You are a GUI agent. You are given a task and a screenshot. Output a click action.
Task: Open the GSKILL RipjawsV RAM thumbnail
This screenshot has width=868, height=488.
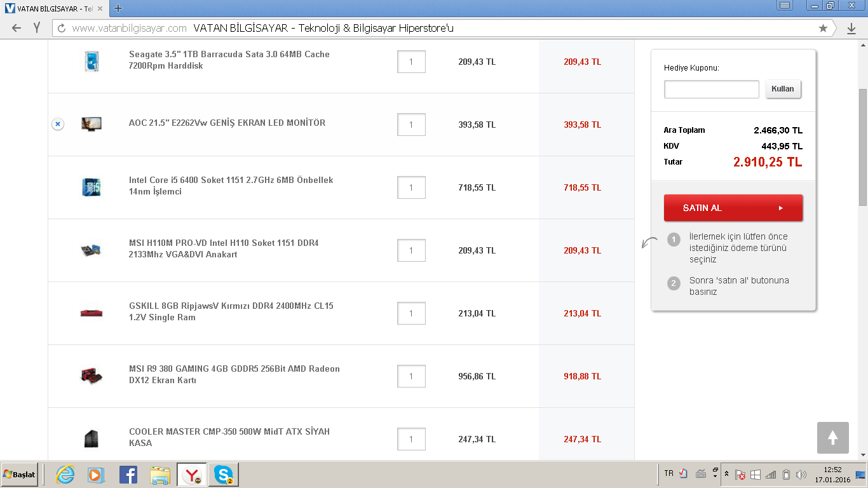(92, 313)
